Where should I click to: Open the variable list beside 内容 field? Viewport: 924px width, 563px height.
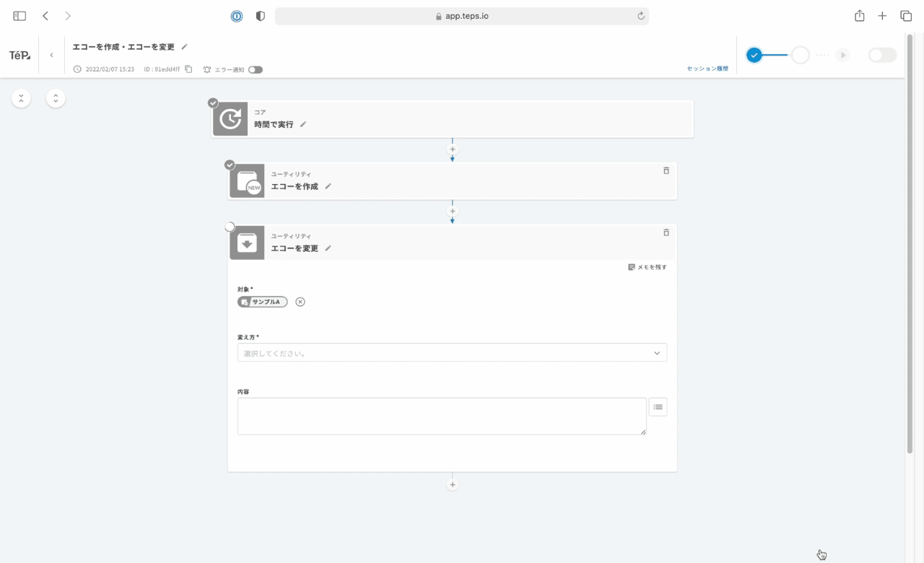[x=658, y=407]
